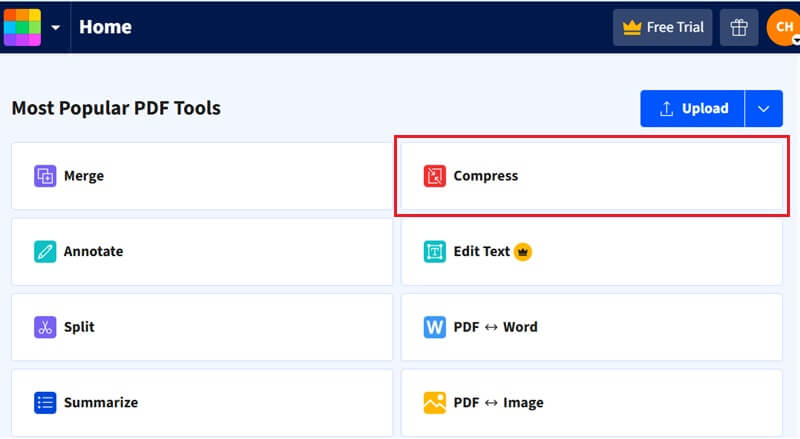Open the Annotate tool card
The height and width of the screenshot is (439, 800).
coord(202,252)
